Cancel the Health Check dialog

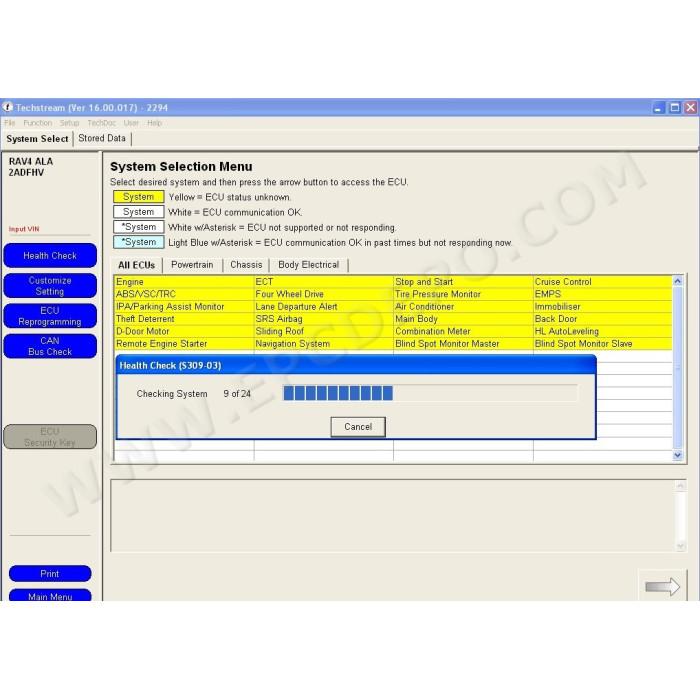[x=358, y=427]
